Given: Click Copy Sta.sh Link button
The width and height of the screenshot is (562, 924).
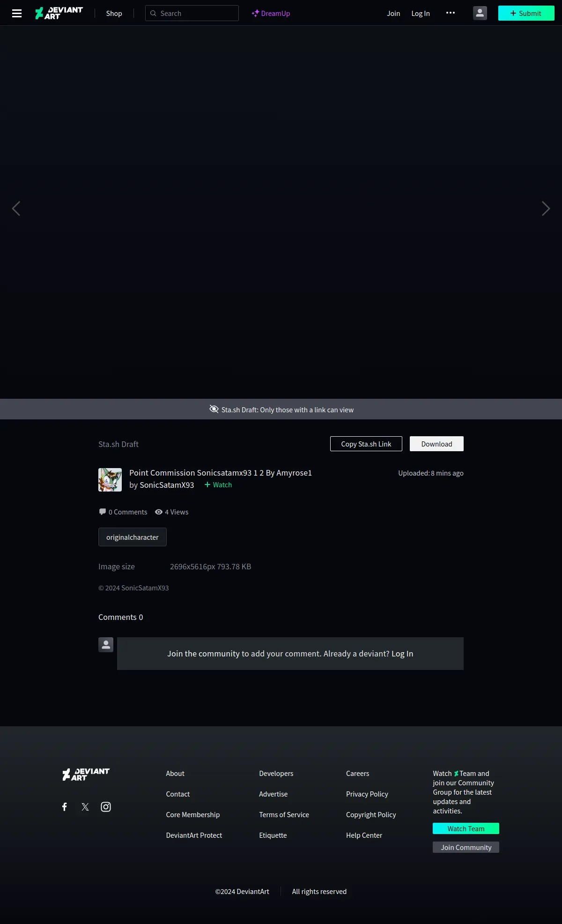Looking at the screenshot, I should [366, 444].
